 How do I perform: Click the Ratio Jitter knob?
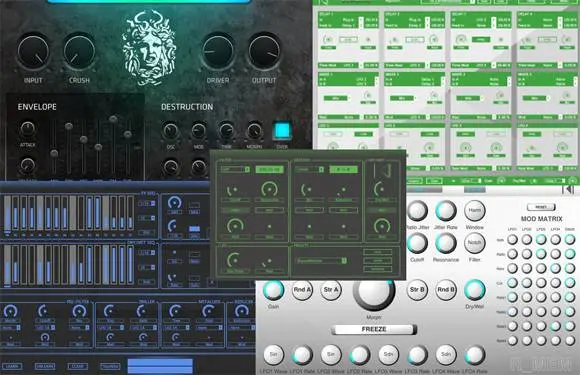[417, 211]
